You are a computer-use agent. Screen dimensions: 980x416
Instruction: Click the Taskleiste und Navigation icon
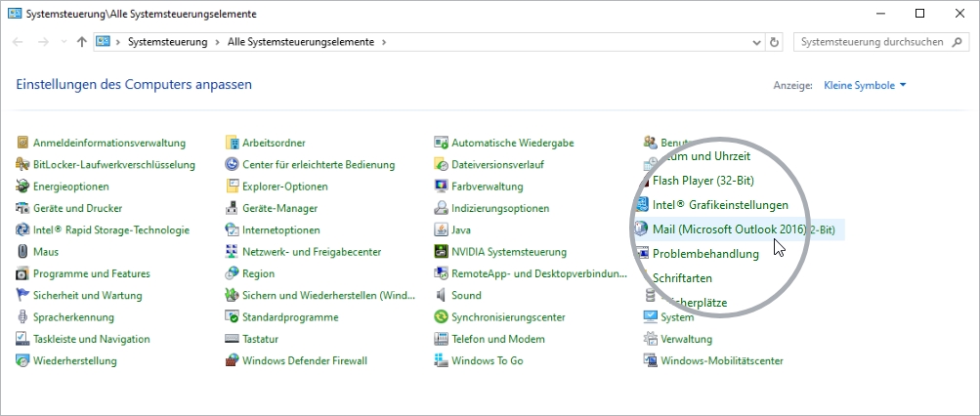click(22, 339)
